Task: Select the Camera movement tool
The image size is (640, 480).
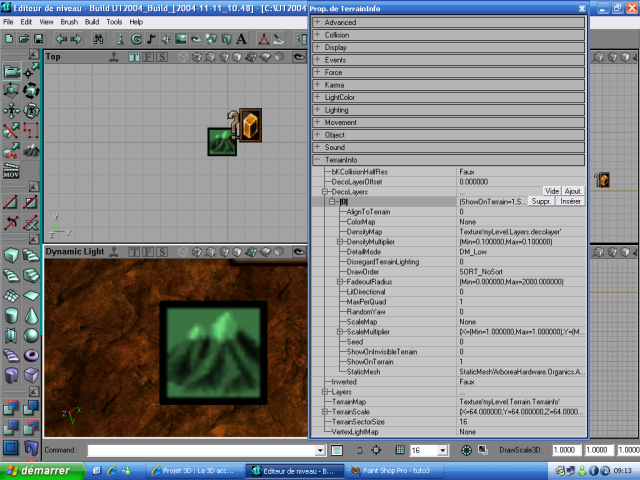Action: pyautogui.click(x=11, y=71)
